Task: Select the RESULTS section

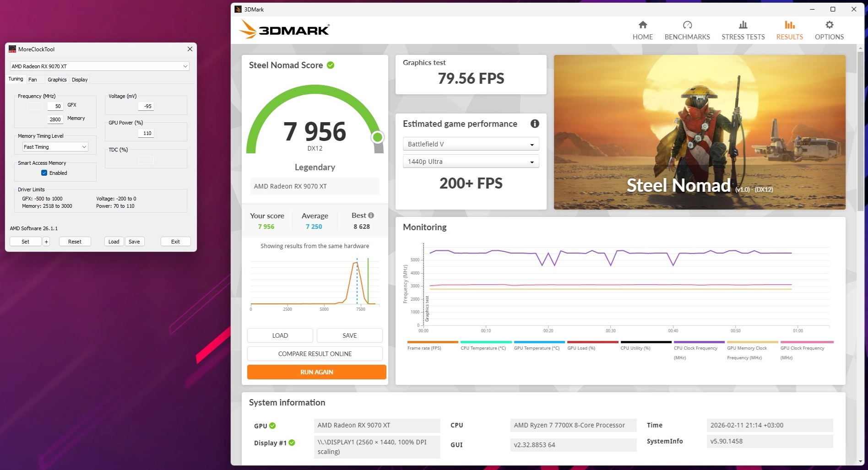Action: tap(790, 31)
